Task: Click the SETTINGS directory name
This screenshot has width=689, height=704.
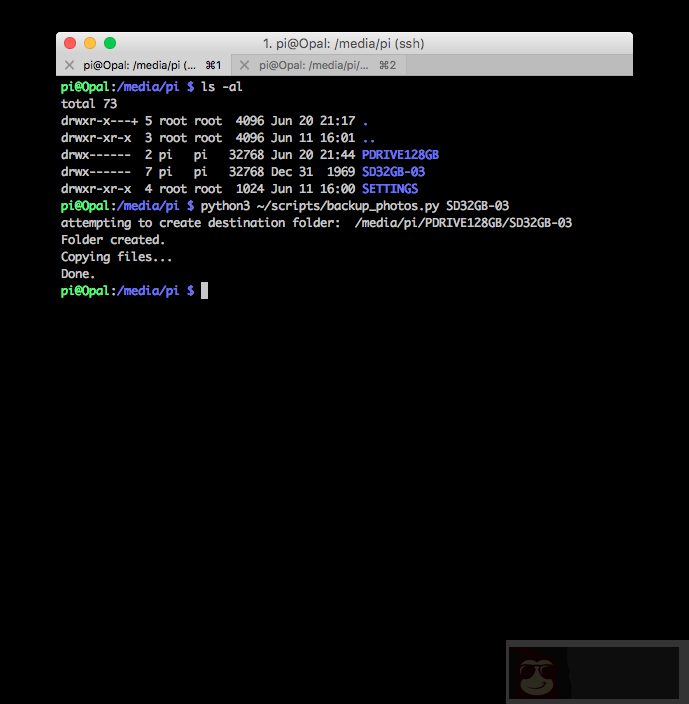Action: [x=389, y=189]
